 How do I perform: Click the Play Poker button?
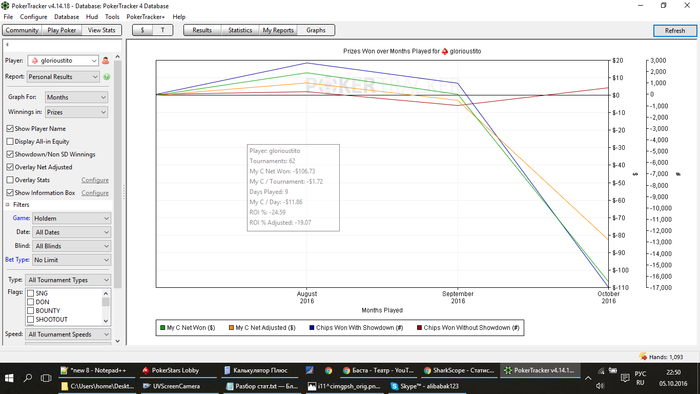click(x=62, y=30)
